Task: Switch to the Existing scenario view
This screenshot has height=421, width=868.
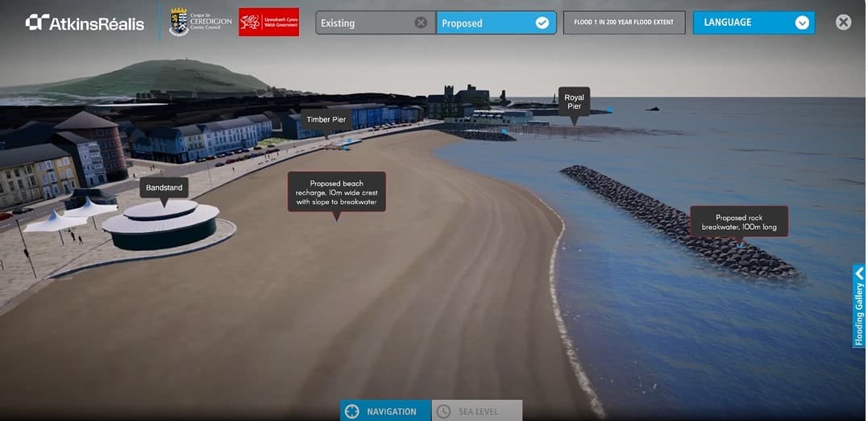Action: [376, 23]
